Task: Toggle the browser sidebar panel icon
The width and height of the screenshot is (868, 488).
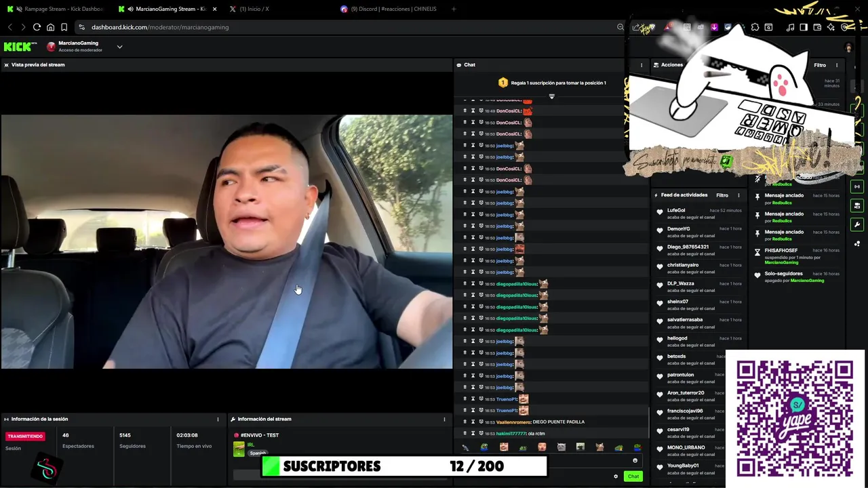Action: point(804,27)
